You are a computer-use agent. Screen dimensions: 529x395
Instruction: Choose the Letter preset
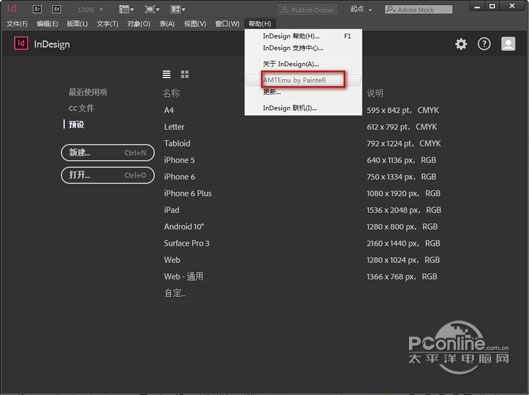pos(174,127)
